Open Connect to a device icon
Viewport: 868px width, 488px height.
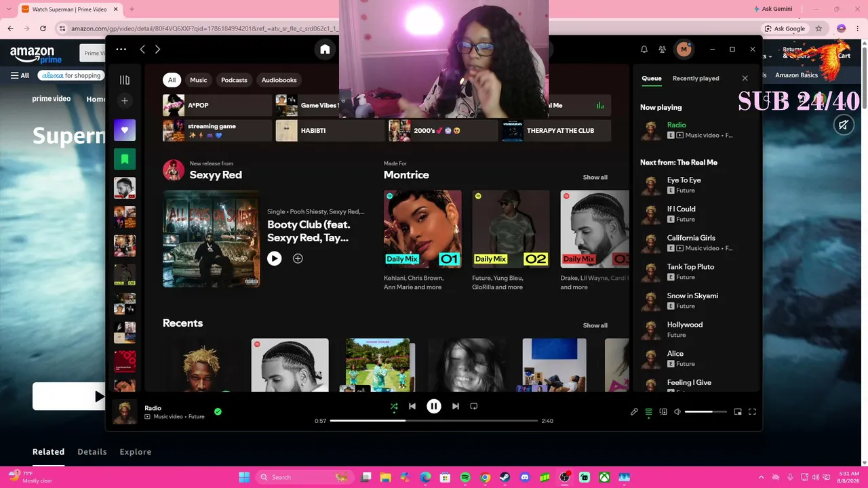pyautogui.click(x=663, y=411)
